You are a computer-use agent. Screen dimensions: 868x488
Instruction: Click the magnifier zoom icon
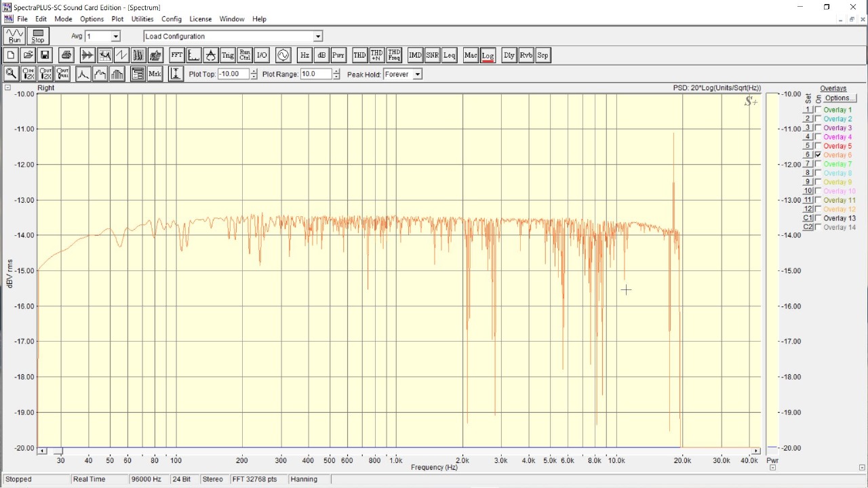(x=11, y=74)
